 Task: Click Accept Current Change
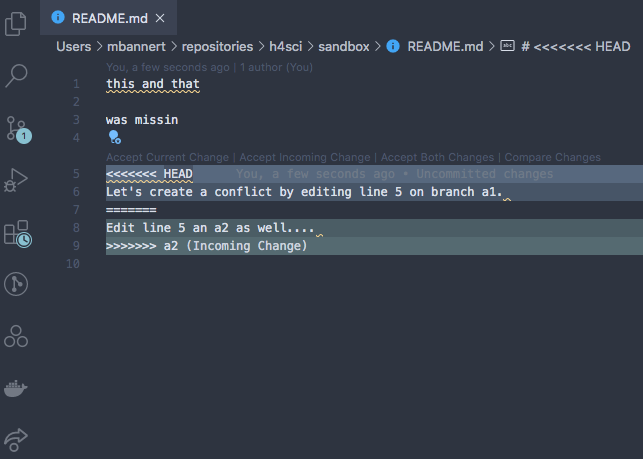167,157
